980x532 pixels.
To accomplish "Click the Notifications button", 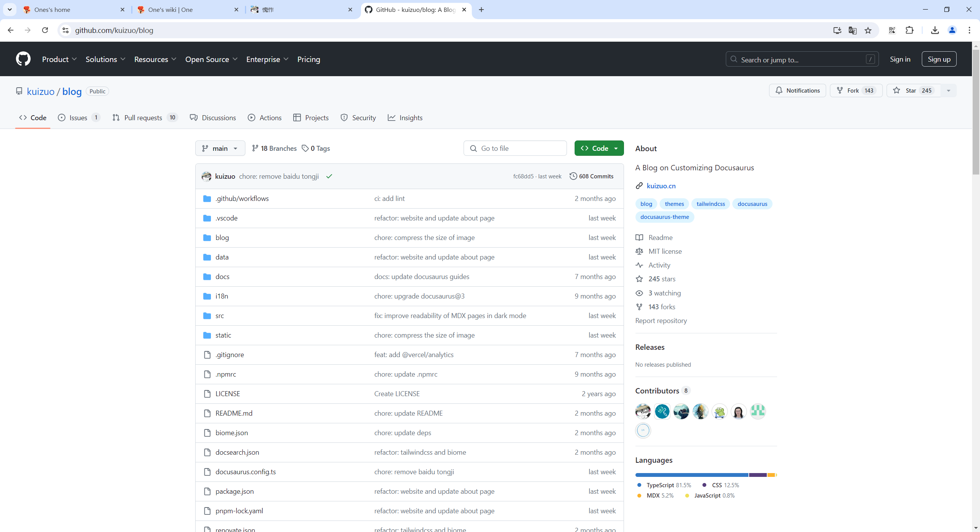I will 797,91.
